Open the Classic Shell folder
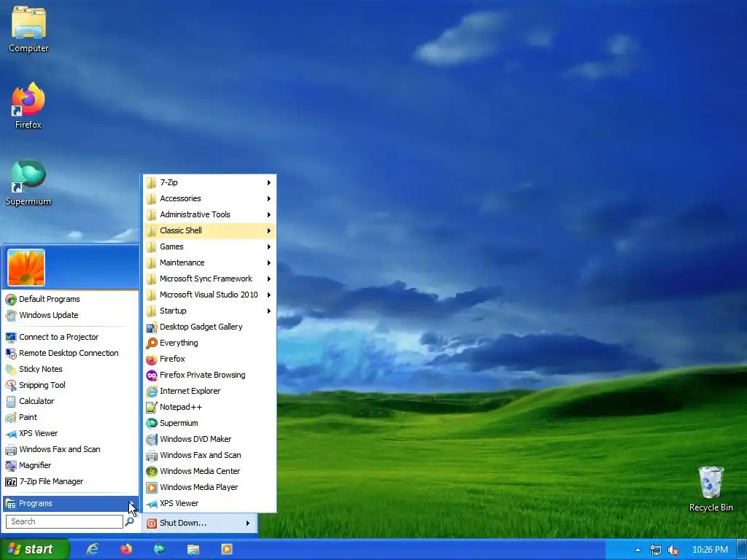This screenshot has height=560, width=747. click(209, 230)
